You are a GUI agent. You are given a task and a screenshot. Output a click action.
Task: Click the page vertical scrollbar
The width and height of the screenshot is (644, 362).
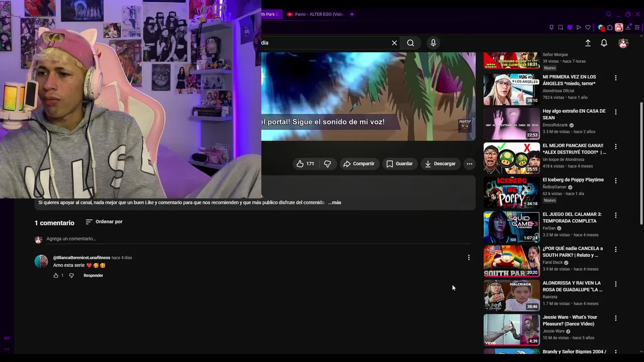pyautogui.click(x=641, y=163)
